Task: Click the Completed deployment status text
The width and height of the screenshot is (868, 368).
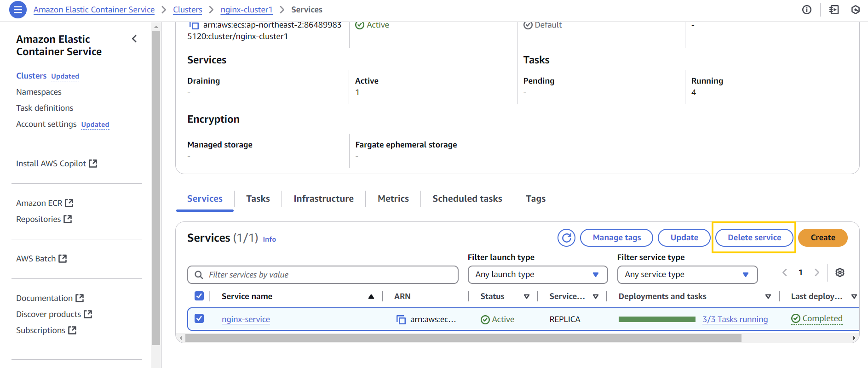Action: [x=822, y=318]
